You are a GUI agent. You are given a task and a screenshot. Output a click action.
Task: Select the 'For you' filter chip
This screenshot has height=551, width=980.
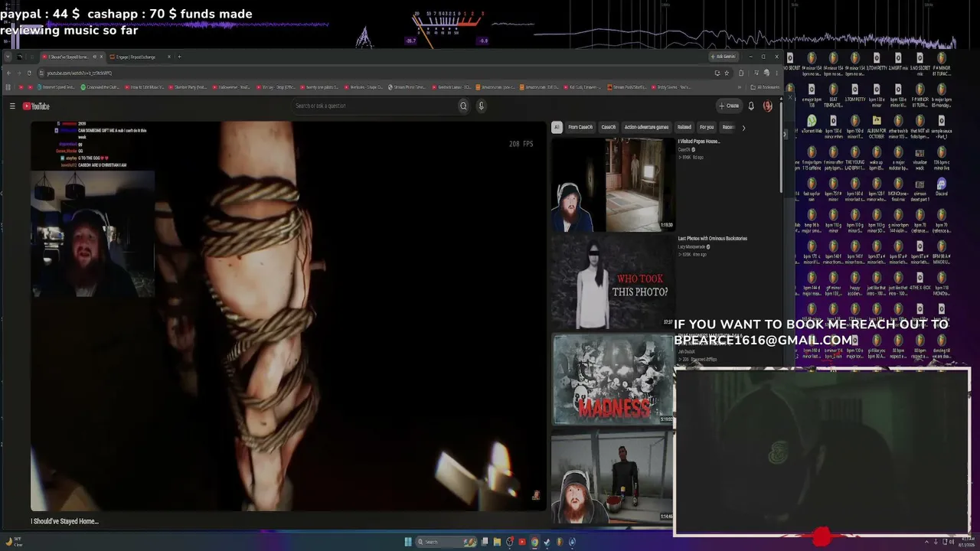[707, 127]
